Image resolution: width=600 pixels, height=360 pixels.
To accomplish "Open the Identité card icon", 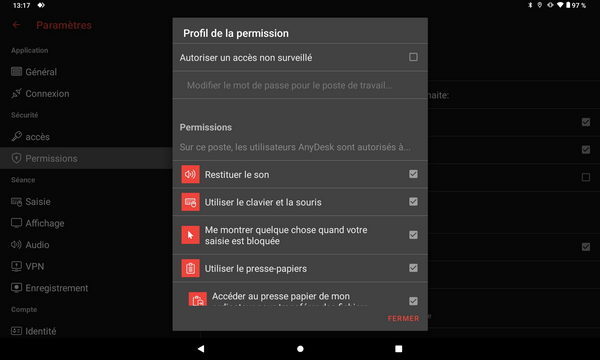I will tap(16, 331).
